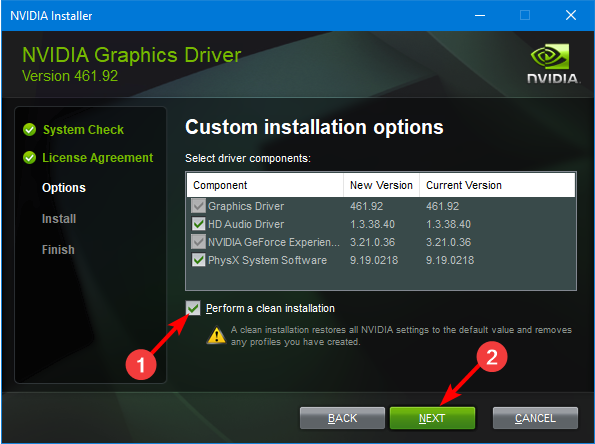Image resolution: width=595 pixels, height=444 pixels.
Task: Go BACK to the previous step
Action: pos(342,418)
